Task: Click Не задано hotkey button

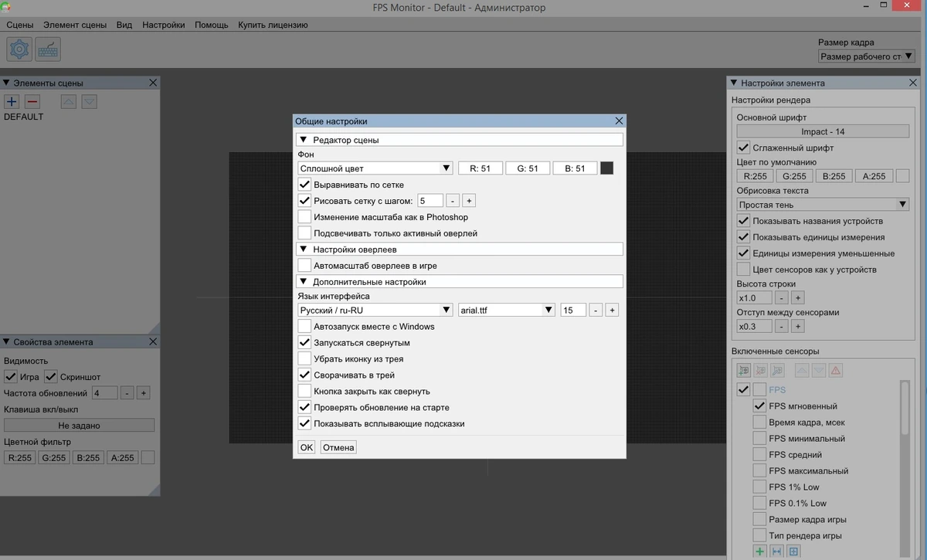Action: (x=79, y=426)
